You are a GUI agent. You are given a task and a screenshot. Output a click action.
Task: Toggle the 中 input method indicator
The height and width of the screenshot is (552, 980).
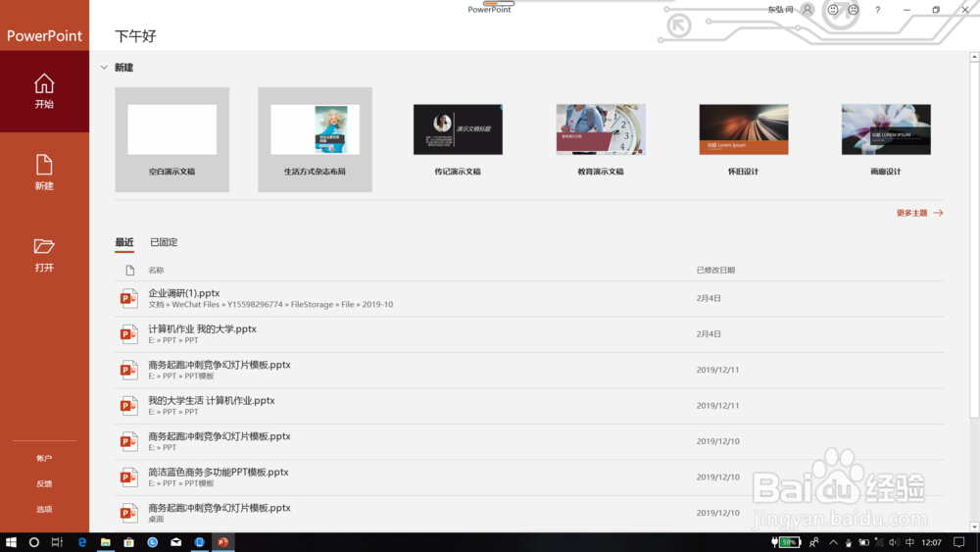910,542
